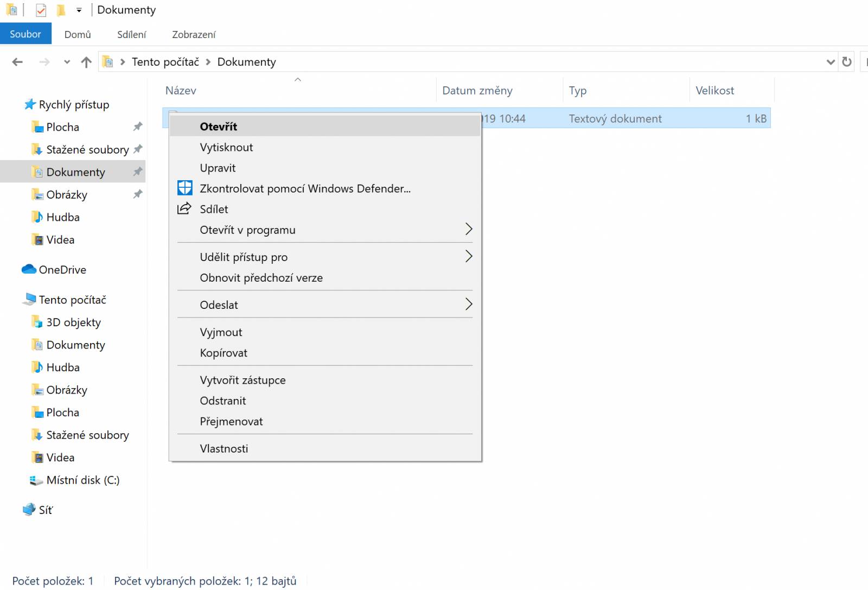Refresh the Dokumenty folder view
Screen dimensions: 868x590
[847, 62]
